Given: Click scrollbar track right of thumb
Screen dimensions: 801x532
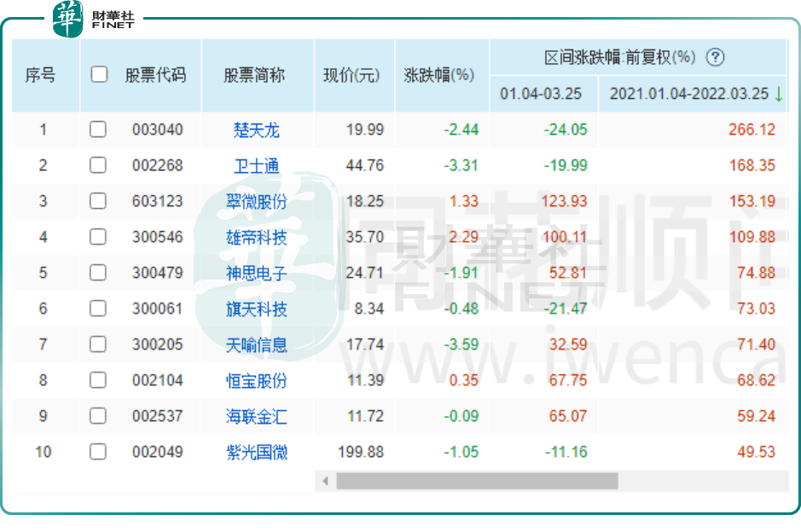Looking at the screenshot, I should (703, 481).
